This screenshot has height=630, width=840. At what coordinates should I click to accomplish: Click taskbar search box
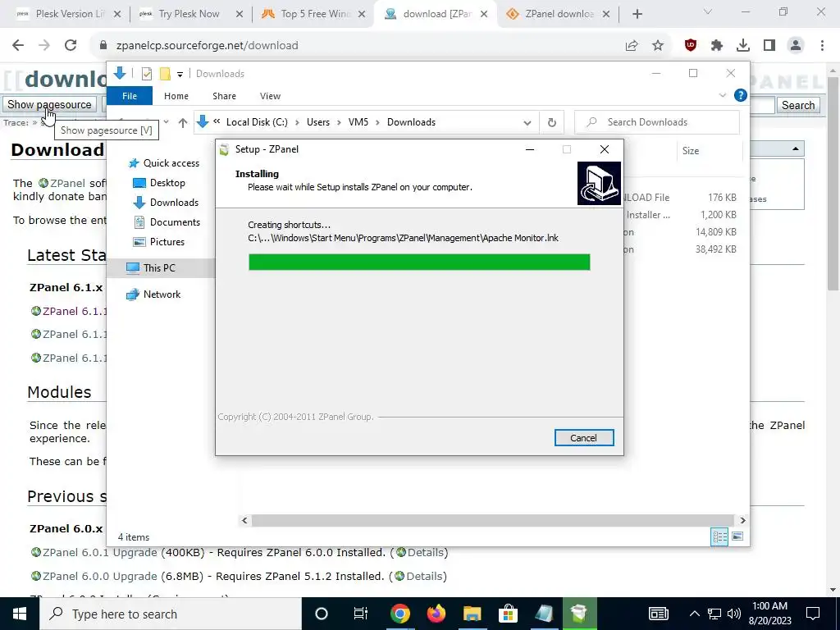coord(171,614)
